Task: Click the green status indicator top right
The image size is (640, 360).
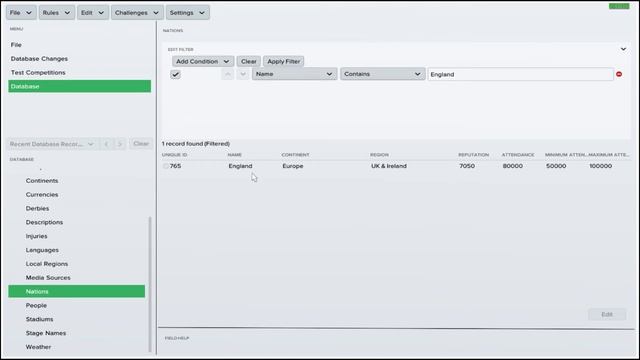Action: tap(619, 6)
